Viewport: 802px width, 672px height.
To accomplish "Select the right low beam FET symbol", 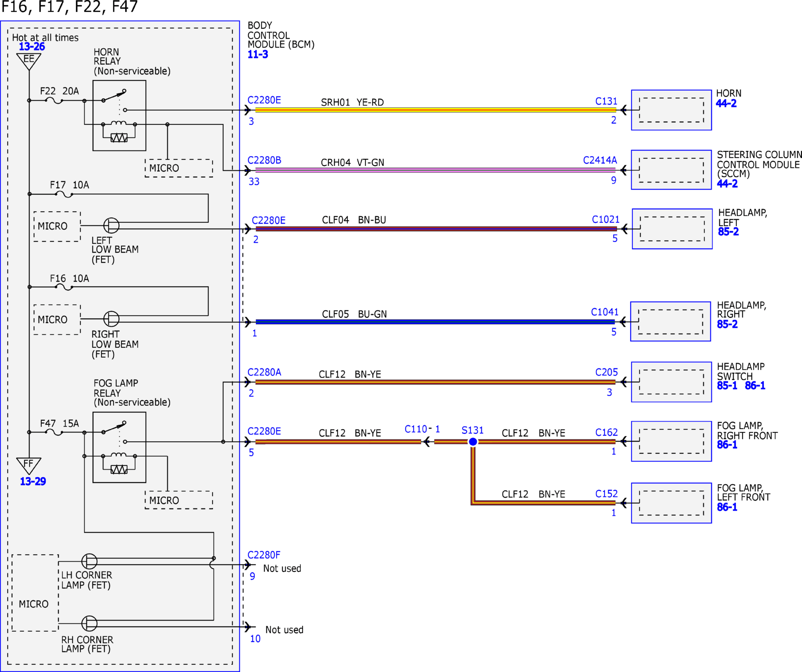I will click(x=111, y=318).
